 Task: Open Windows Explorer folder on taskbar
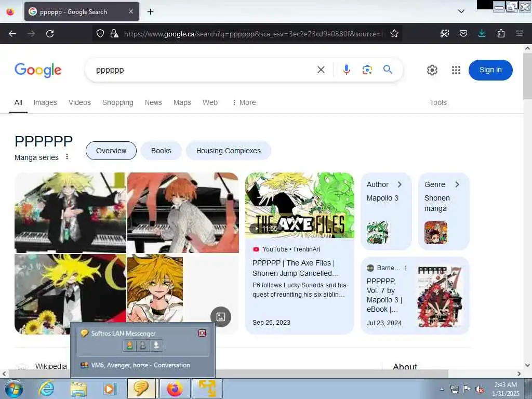point(78,389)
